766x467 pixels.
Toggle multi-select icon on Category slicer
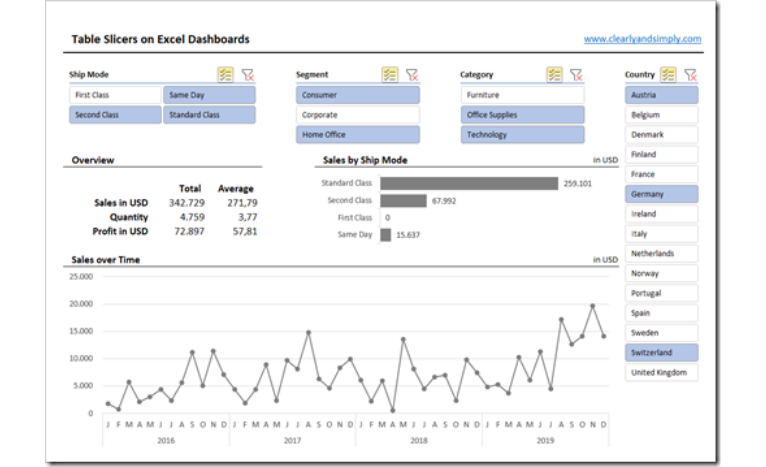pyautogui.click(x=554, y=75)
